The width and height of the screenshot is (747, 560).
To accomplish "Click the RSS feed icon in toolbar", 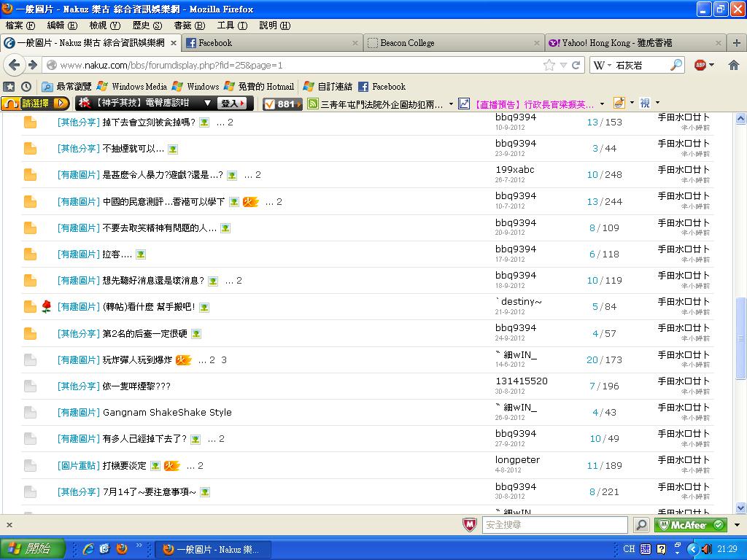I will 312,104.
